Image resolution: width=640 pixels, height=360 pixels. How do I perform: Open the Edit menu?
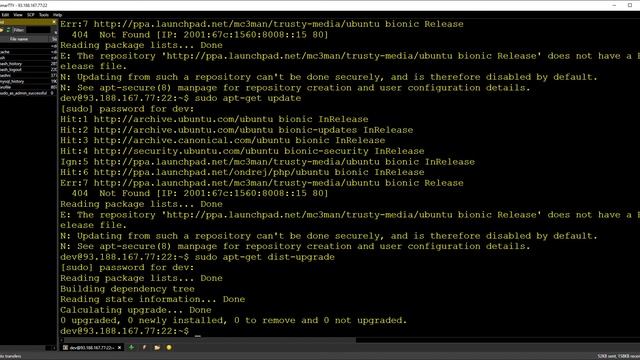(5, 15)
